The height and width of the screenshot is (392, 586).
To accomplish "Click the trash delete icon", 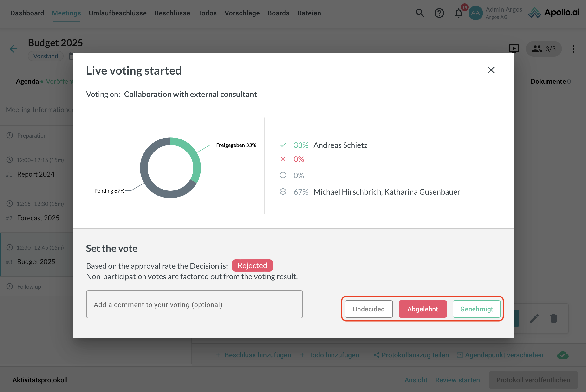I will pyautogui.click(x=553, y=318).
